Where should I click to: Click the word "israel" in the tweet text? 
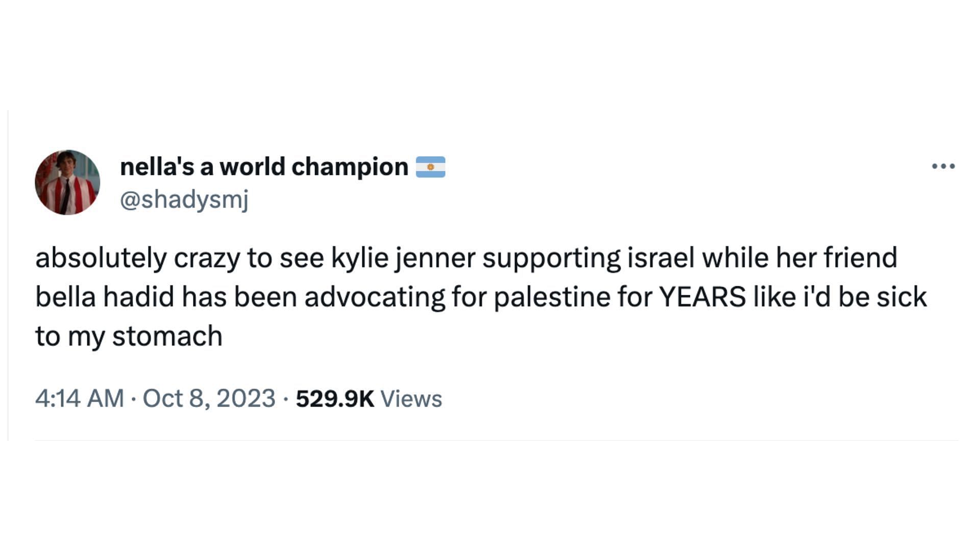660,258
